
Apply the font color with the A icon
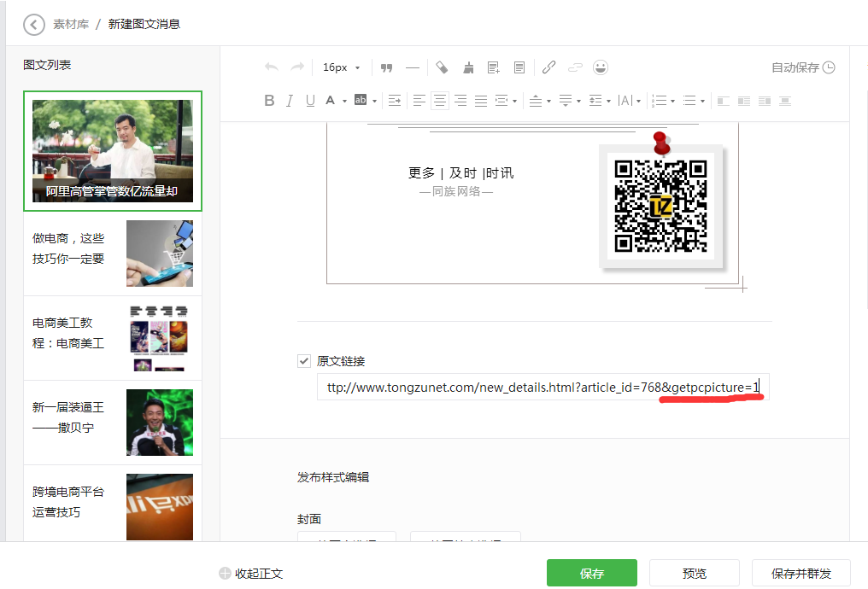(x=331, y=101)
